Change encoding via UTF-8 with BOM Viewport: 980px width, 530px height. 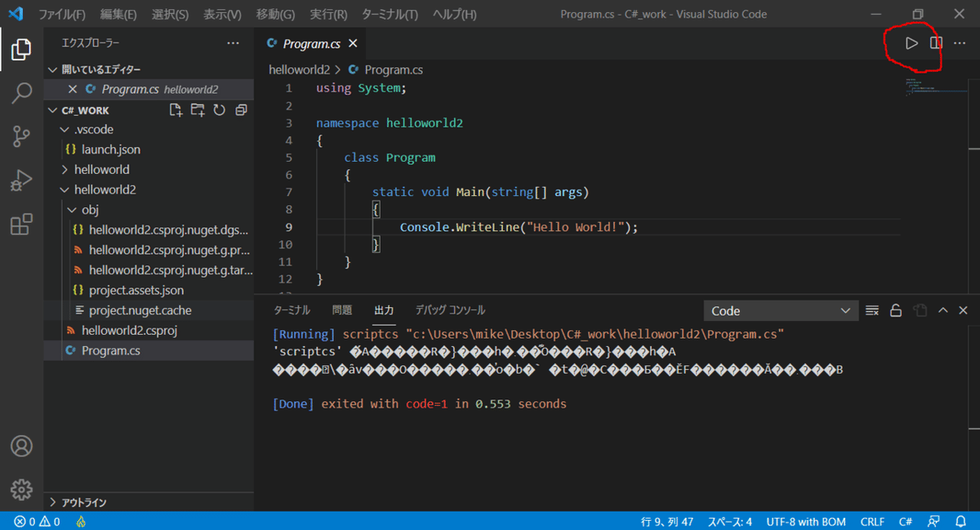806,521
